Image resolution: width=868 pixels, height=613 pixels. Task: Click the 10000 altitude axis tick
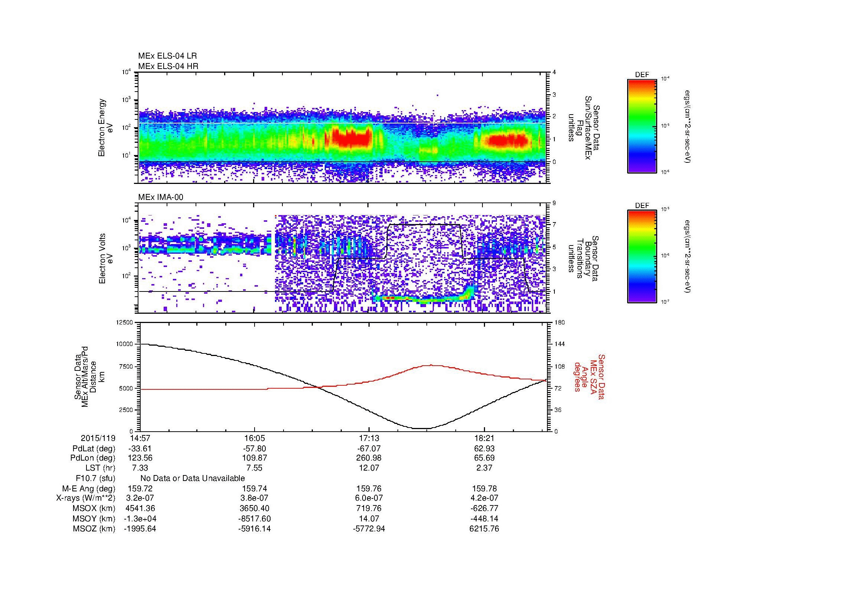(x=124, y=344)
